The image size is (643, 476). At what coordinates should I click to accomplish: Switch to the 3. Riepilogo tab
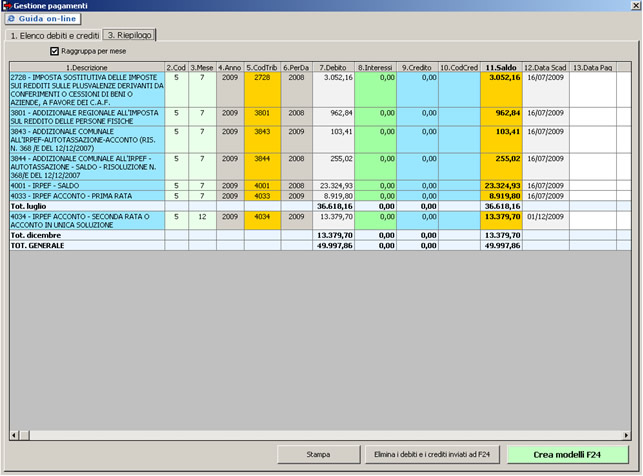coord(130,35)
